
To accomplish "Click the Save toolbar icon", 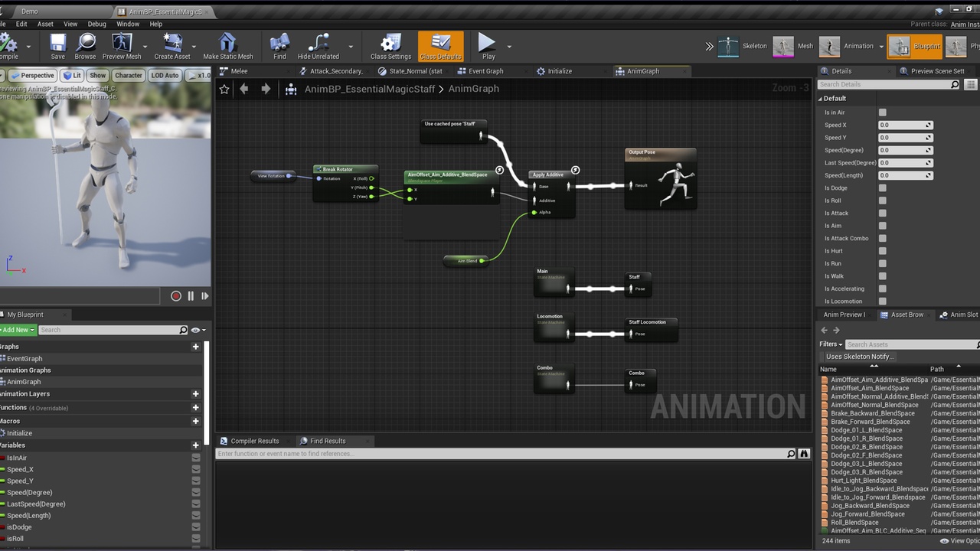I will click(57, 46).
